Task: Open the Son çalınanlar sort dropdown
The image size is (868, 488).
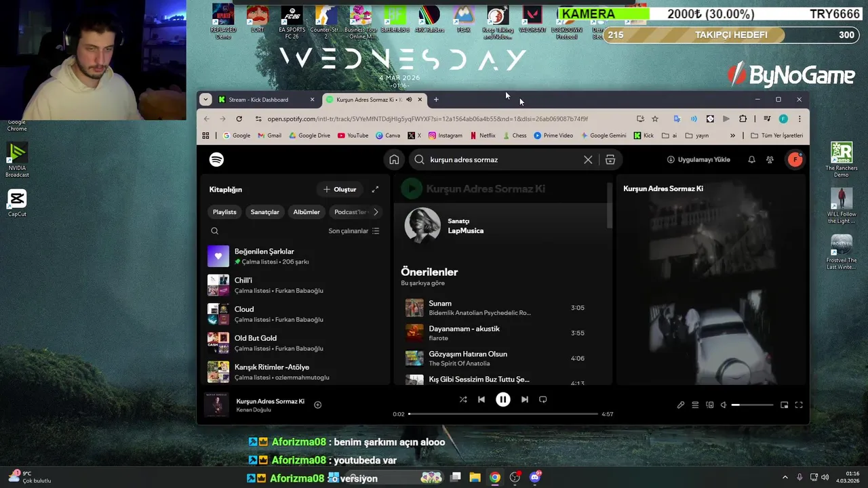Action: click(354, 231)
